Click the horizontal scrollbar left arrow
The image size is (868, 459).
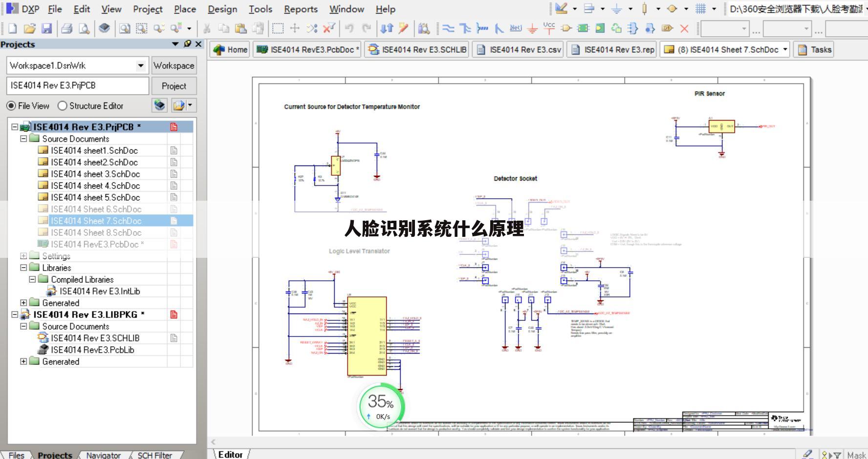(x=213, y=442)
